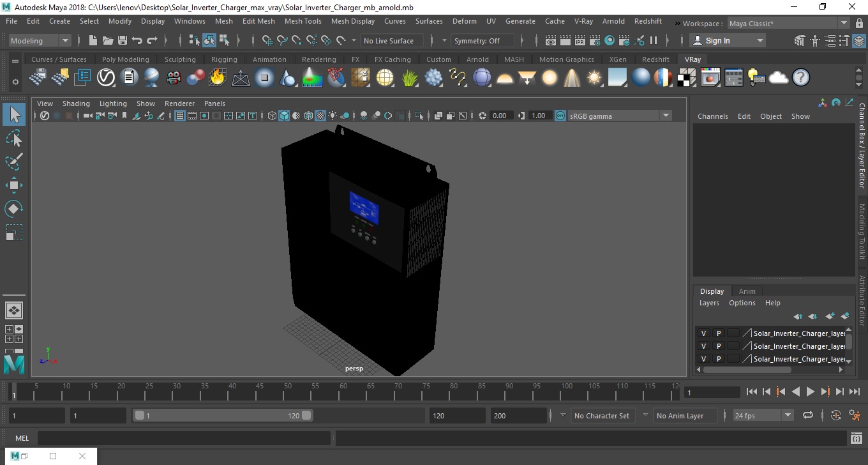Click the V-Ray fire volume grid shelf icon
This screenshot has height=465, width=868.
218,78
